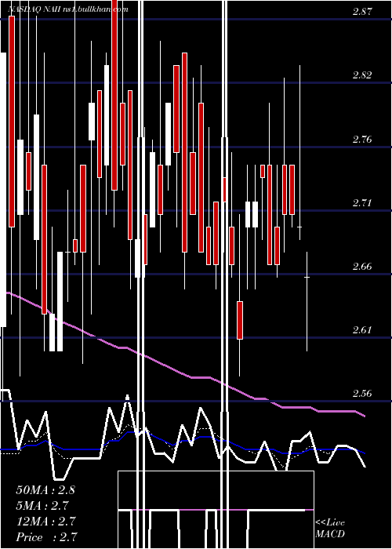The width and height of the screenshot is (392, 549).
Task: Click the 2.56 price axis label
Action: point(362,393)
